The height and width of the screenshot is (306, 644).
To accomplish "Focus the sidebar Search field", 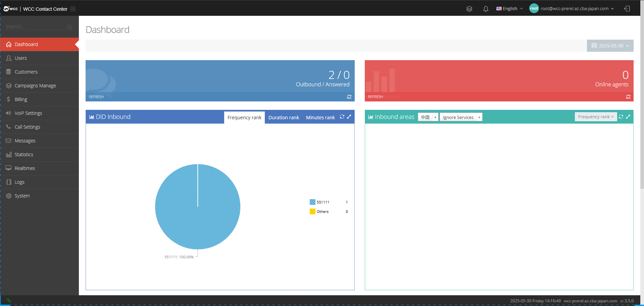I will 36,27.
